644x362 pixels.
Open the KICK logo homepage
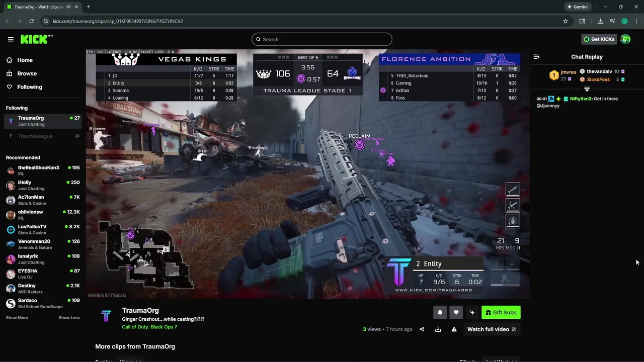(x=37, y=39)
